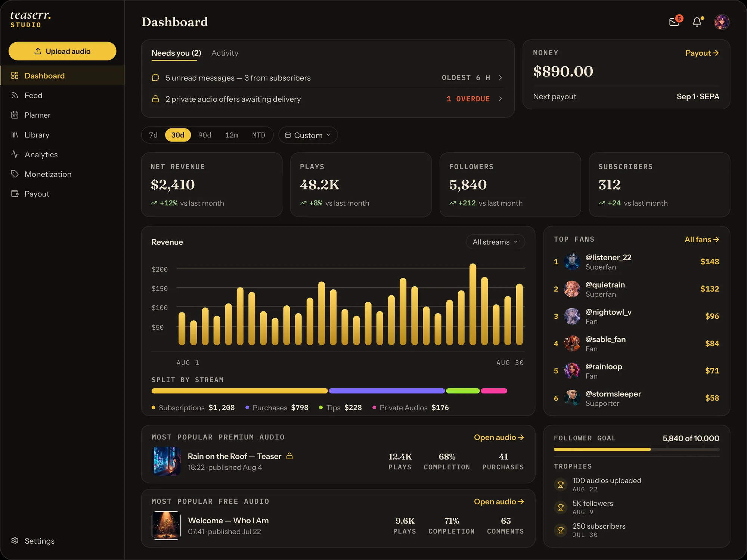Click the Payout wallet icon in sidebar
Screen dimensions: 747x560
tap(15, 194)
